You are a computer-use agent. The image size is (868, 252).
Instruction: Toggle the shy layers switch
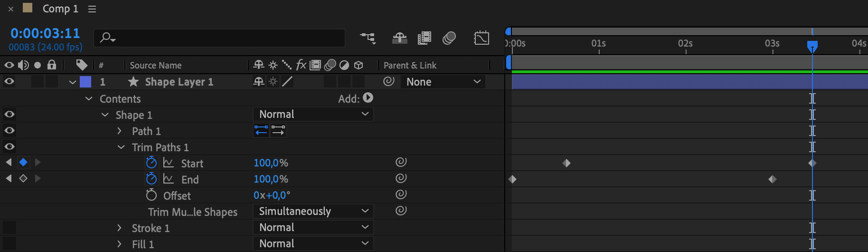pos(399,38)
